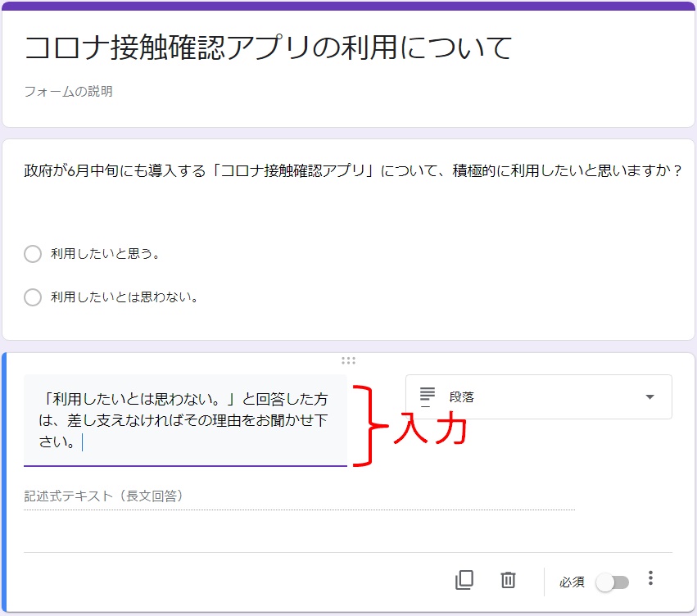Click the red 入力 annotation text
697x616 pixels.
pos(429,429)
